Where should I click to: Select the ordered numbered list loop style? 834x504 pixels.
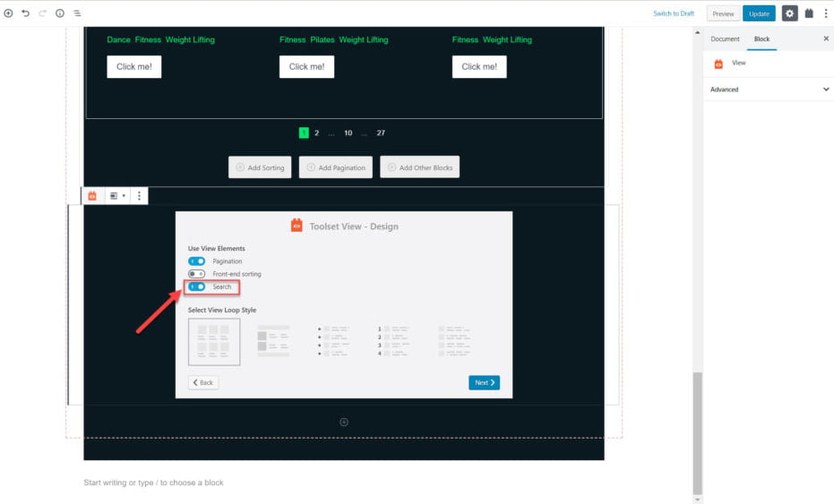pyautogui.click(x=393, y=341)
